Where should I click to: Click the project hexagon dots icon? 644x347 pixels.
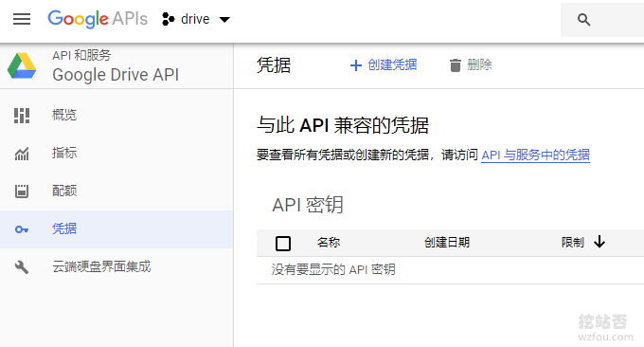click(168, 19)
